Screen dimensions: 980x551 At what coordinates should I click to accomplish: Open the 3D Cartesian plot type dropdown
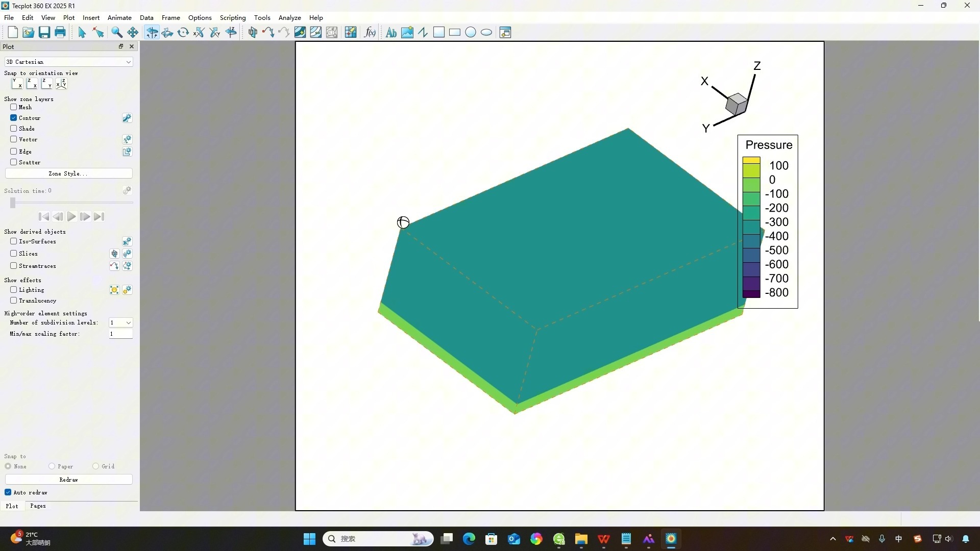pos(68,62)
